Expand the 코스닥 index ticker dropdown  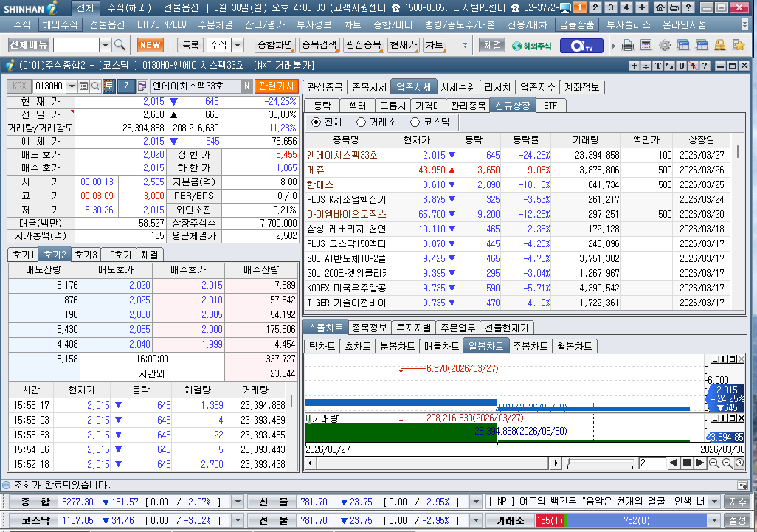tap(238, 520)
